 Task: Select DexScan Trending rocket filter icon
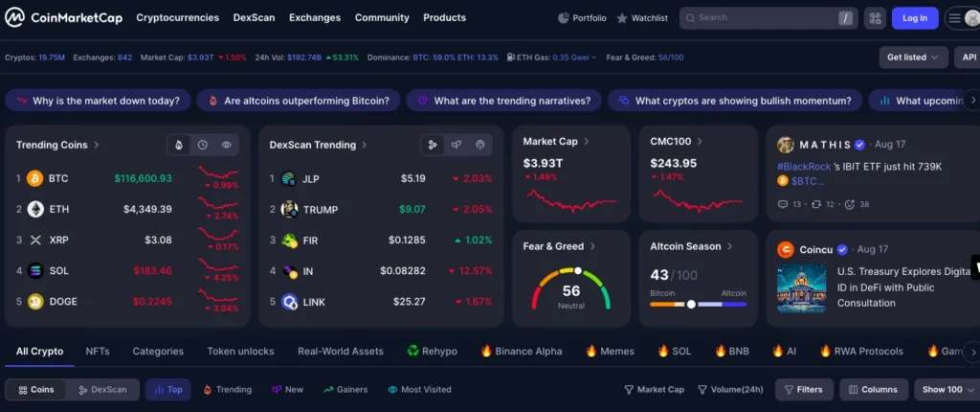point(457,145)
